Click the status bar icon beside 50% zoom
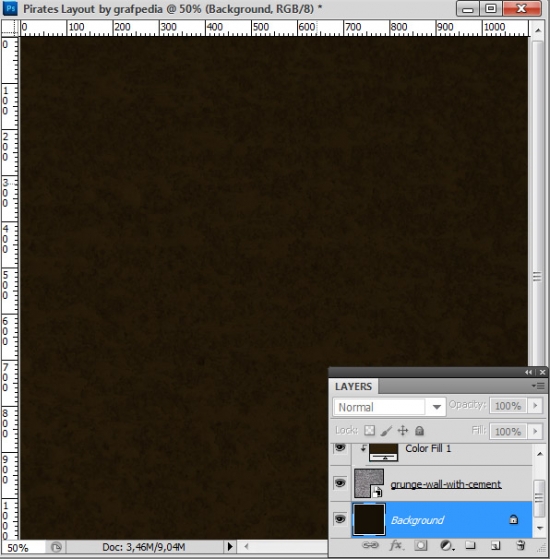 pyautogui.click(x=56, y=547)
